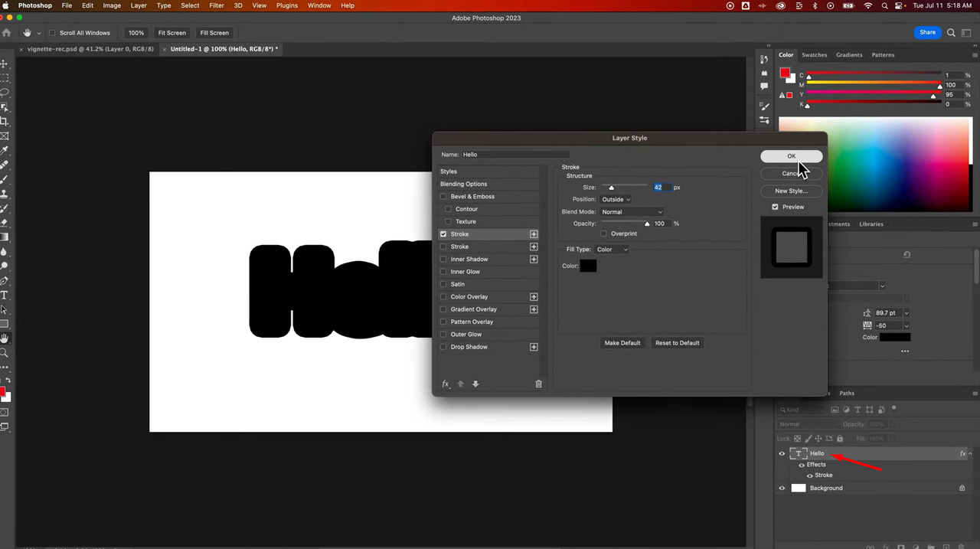Open macOS Wi-Fi status menu
The image size is (980, 549).
[x=867, y=5]
